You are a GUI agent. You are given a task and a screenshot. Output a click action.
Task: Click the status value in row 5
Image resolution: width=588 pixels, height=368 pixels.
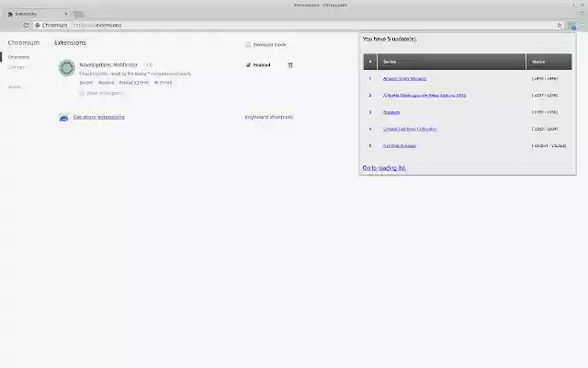click(548, 146)
